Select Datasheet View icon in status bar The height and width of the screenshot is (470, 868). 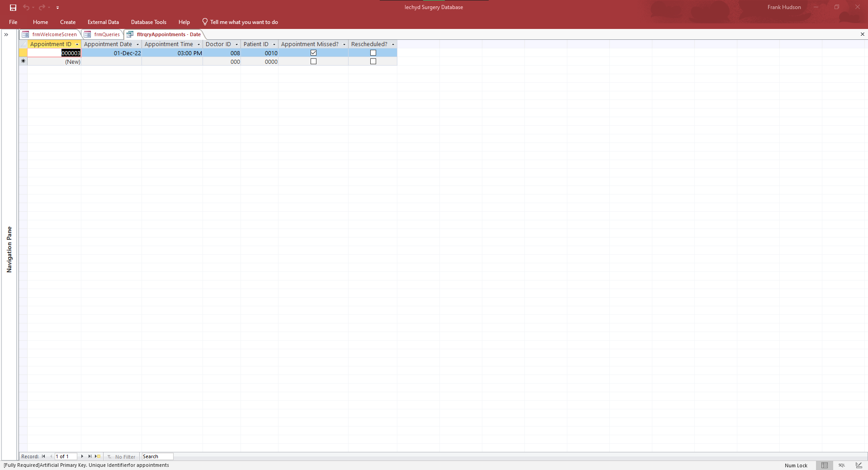coord(824,465)
